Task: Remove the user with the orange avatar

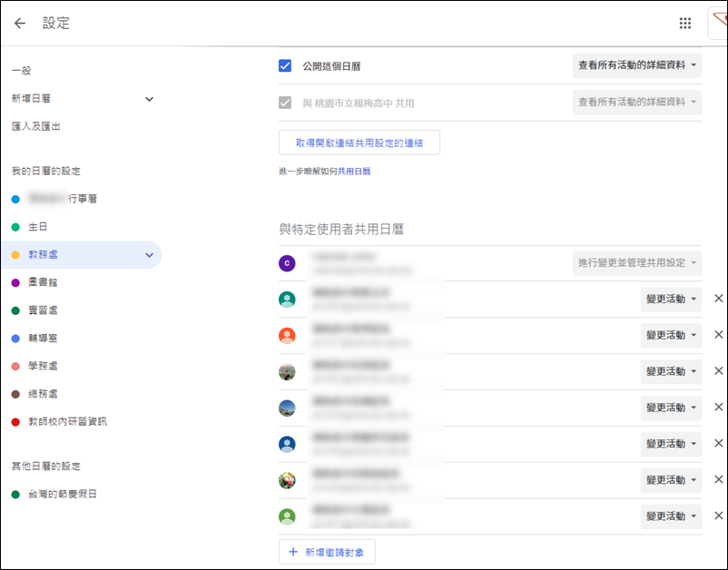Action: (718, 335)
